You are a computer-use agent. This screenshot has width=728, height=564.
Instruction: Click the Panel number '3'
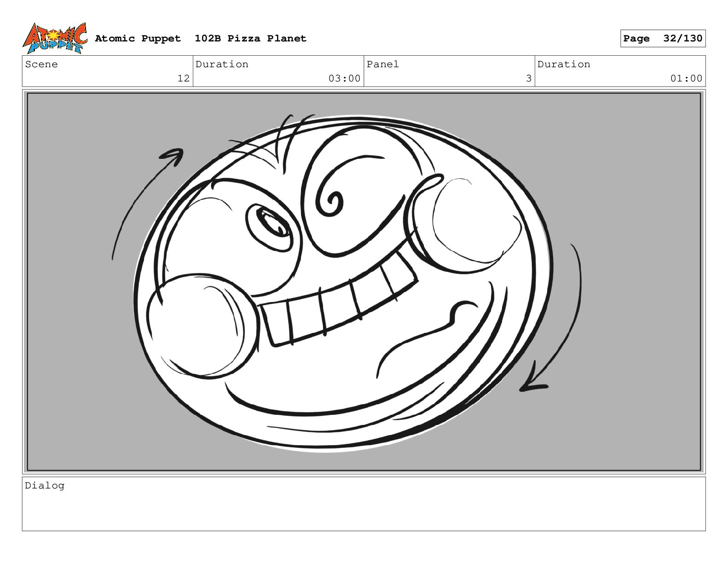click(529, 78)
